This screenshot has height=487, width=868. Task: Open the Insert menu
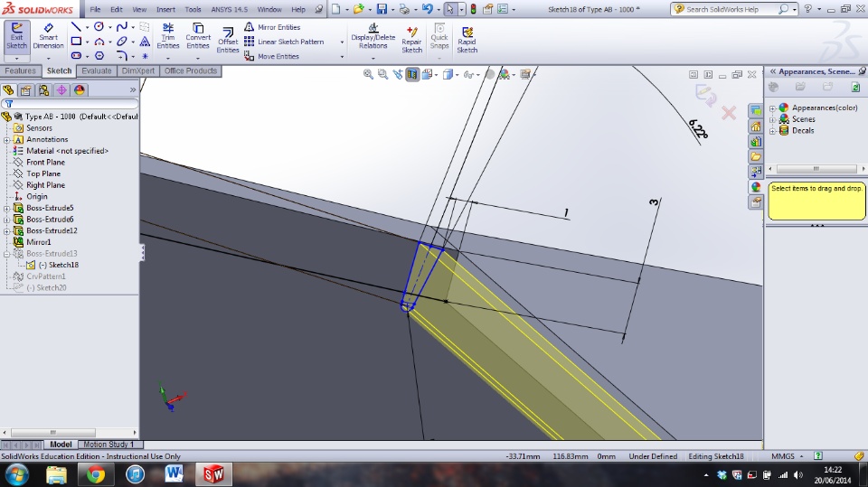point(165,9)
